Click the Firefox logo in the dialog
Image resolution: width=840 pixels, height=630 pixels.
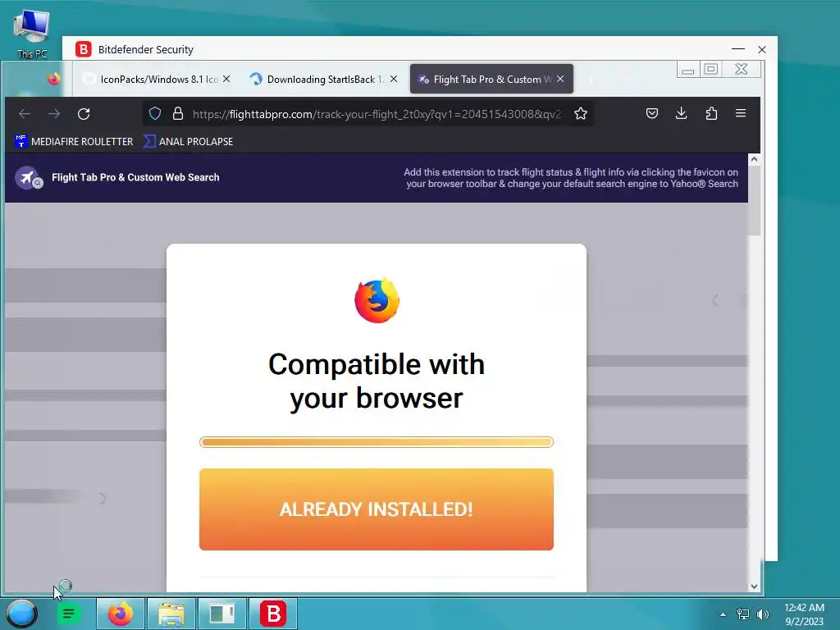point(377,300)
